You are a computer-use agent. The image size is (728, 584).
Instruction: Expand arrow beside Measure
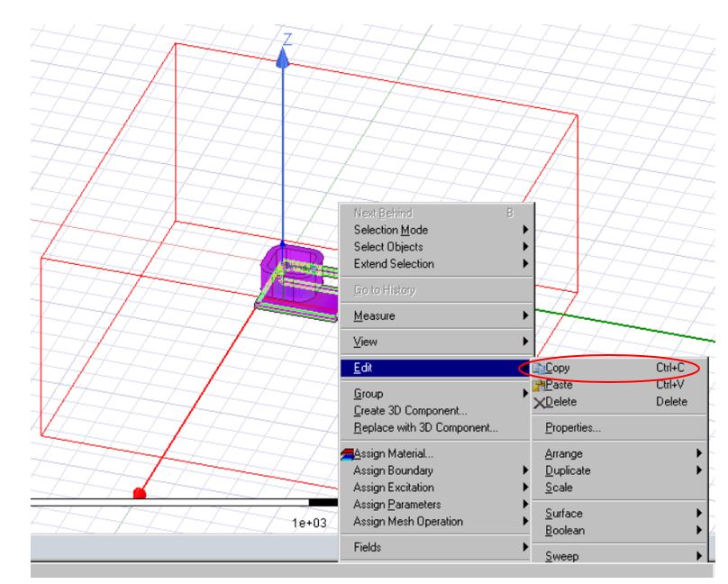coord(525,316)
